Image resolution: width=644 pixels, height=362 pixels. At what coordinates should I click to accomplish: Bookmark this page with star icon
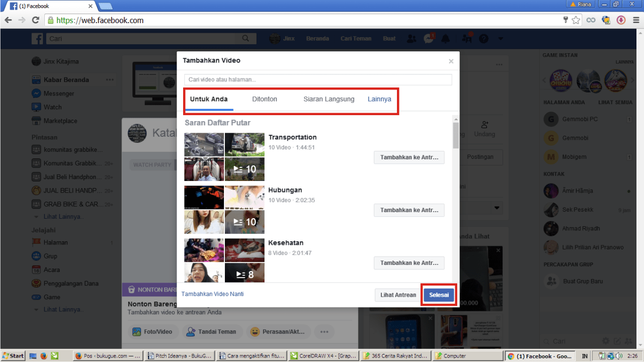pyautogui.click(x=576, y=21)
